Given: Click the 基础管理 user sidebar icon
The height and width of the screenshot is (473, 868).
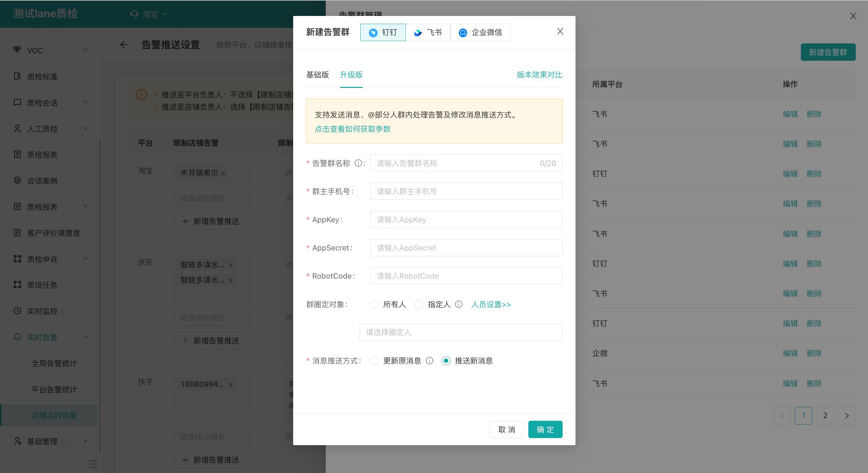Looking at the screenshot, I should tap(17, 441).
